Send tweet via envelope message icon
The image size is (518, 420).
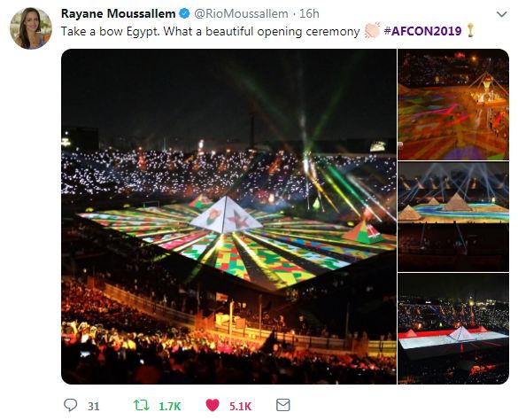pos(283,405)
